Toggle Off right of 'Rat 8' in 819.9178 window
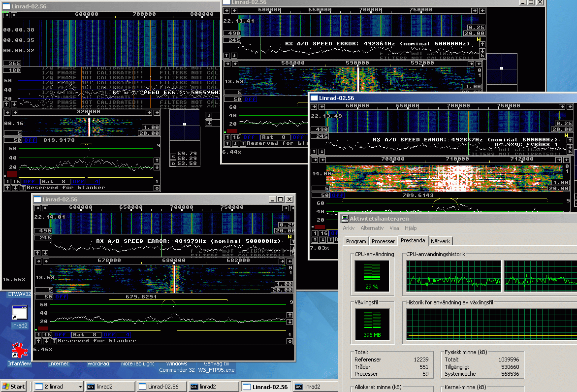 [x=78, y=181]
